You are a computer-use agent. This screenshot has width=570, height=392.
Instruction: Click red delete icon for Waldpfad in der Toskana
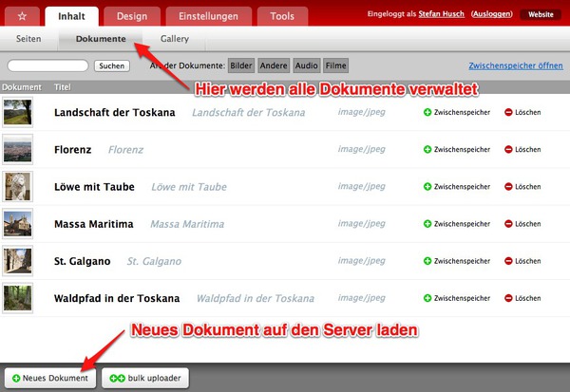coord(508,298)
